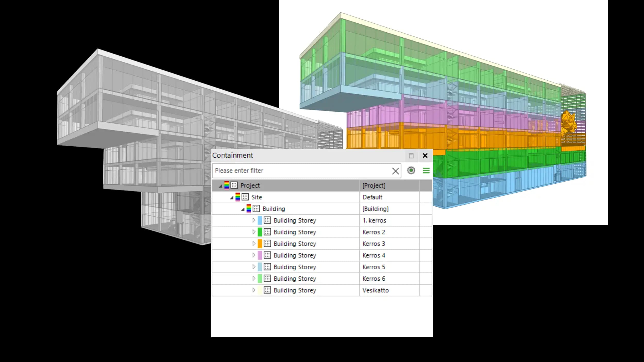
Task: Click the pink color swatch on Kerros 4
Action: 260,255
